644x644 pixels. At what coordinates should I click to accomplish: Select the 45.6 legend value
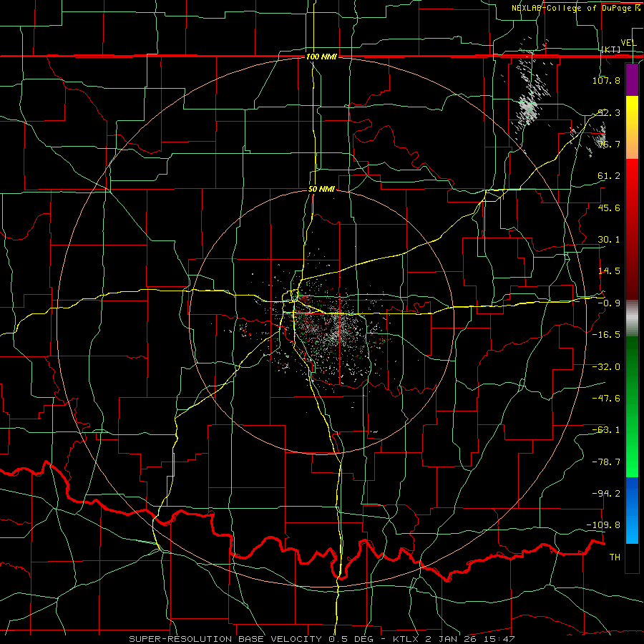[x=609, y=208]
